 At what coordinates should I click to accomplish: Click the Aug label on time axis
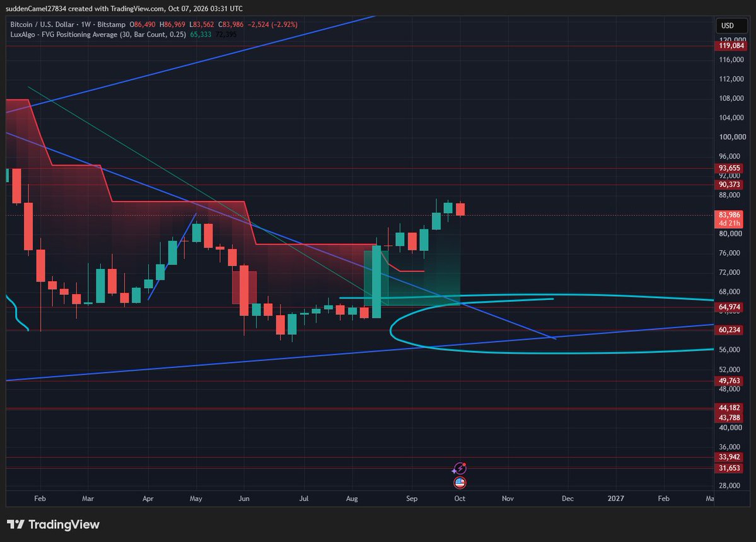click(x=352, y=499)
